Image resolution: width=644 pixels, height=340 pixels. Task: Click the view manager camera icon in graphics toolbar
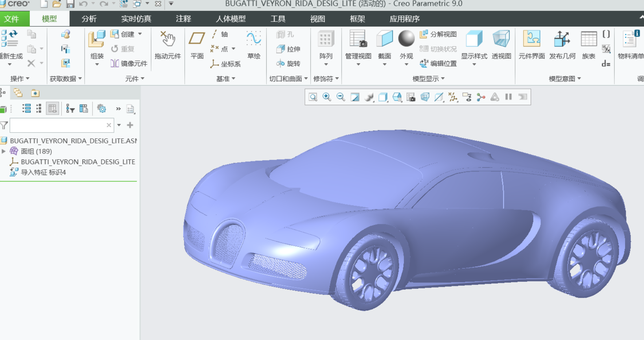coord(411,97)
